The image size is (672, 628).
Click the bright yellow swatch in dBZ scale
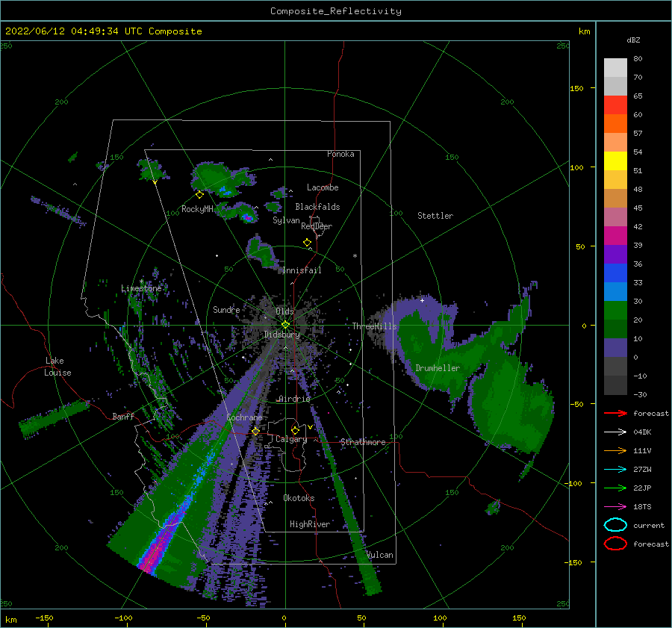click(615, 161)
